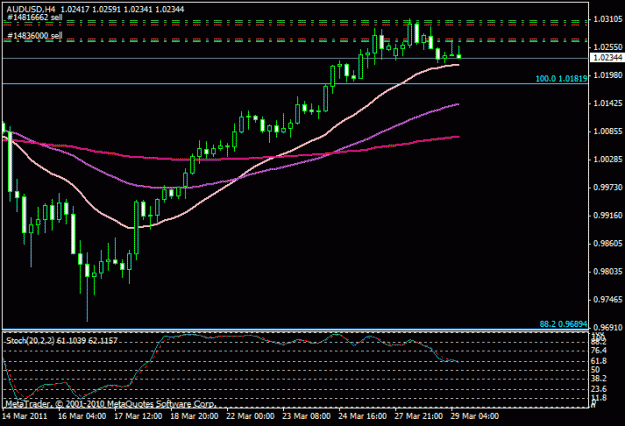
Task: Select the cyan 100.0 Fibonacci horizontal line
Action: pos(295,83)
